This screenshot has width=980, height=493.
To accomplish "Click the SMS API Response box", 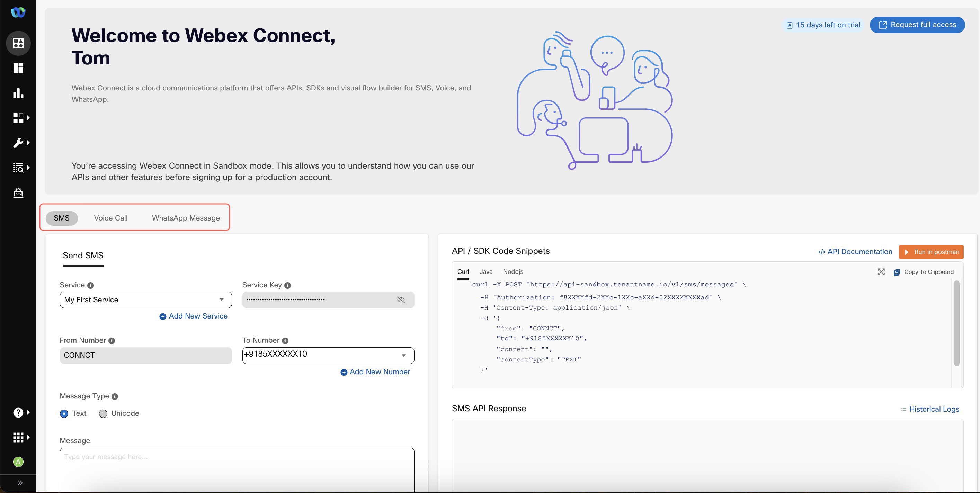I will [x=707, y=456].
